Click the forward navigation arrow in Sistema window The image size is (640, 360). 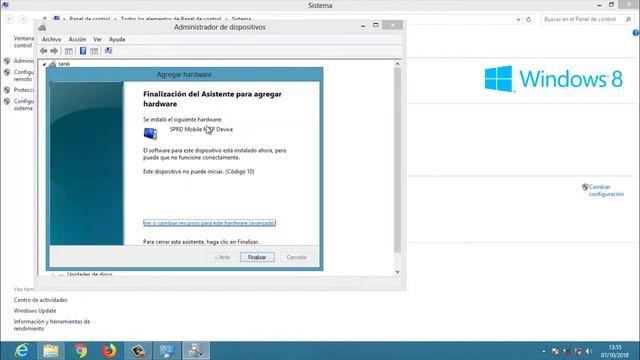coord(23,19)
